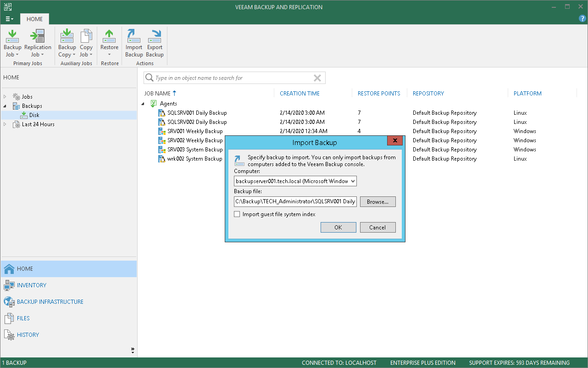The image size is (588, 368).
Task: Click the navigation pane overflow chevron
Action: [x=133, y=350]
